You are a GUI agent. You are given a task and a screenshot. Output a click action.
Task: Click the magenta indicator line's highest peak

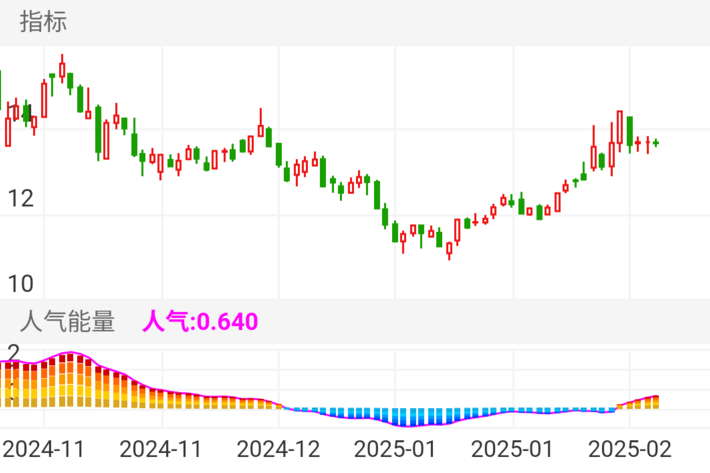pos(70,353)
